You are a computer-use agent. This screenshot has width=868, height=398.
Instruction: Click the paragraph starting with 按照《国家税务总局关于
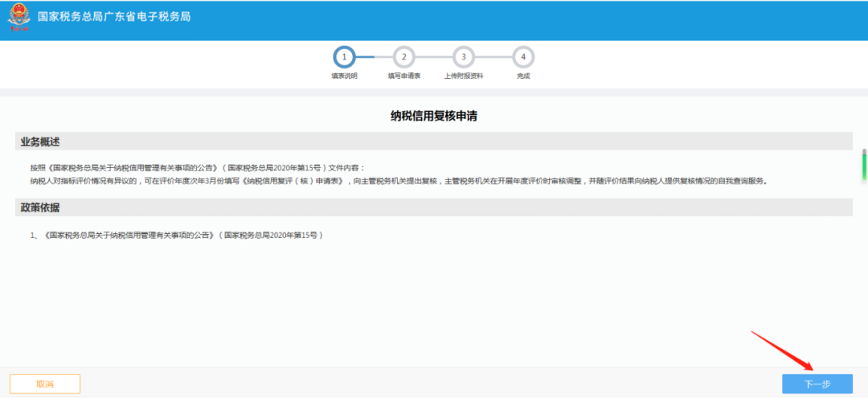point(199,168)
